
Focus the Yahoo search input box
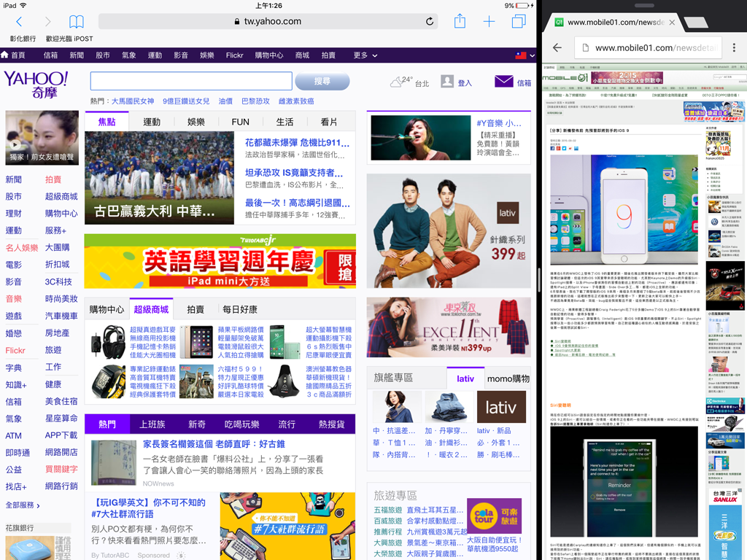point(191,81)
